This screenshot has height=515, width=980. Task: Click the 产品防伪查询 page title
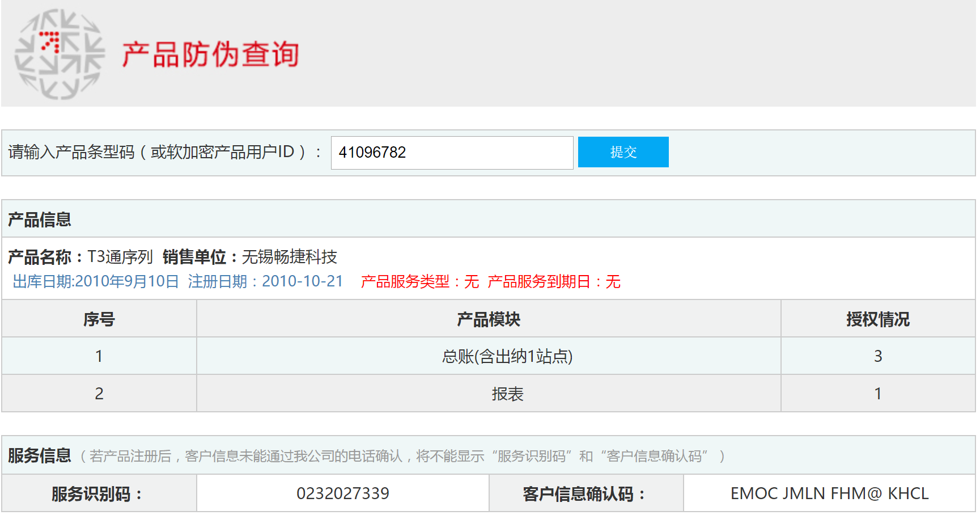(210, 54)
